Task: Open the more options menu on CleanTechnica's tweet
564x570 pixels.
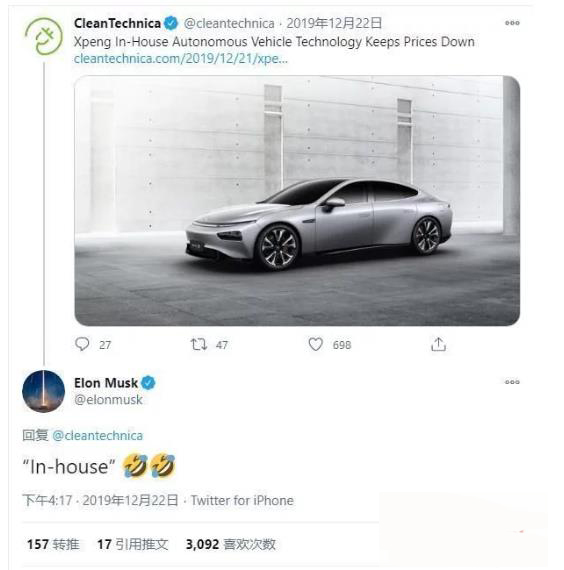Action: [512, 23]
